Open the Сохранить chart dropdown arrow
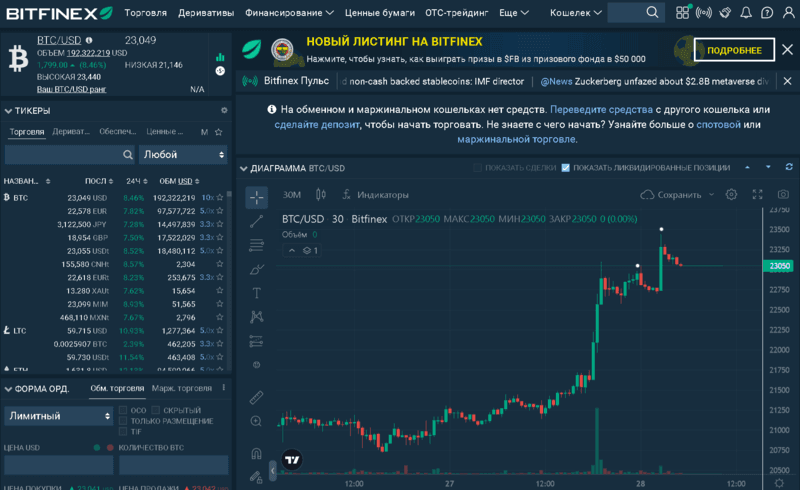 711,194
